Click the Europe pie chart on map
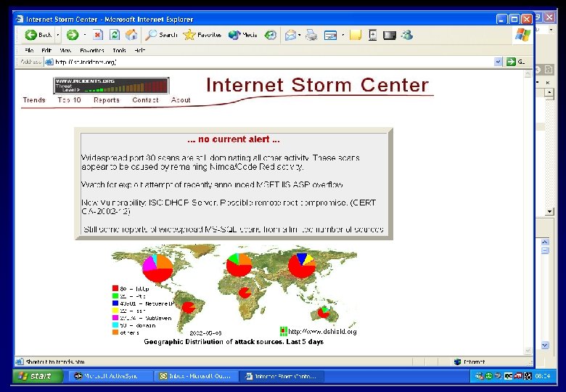 pos(239,265)
